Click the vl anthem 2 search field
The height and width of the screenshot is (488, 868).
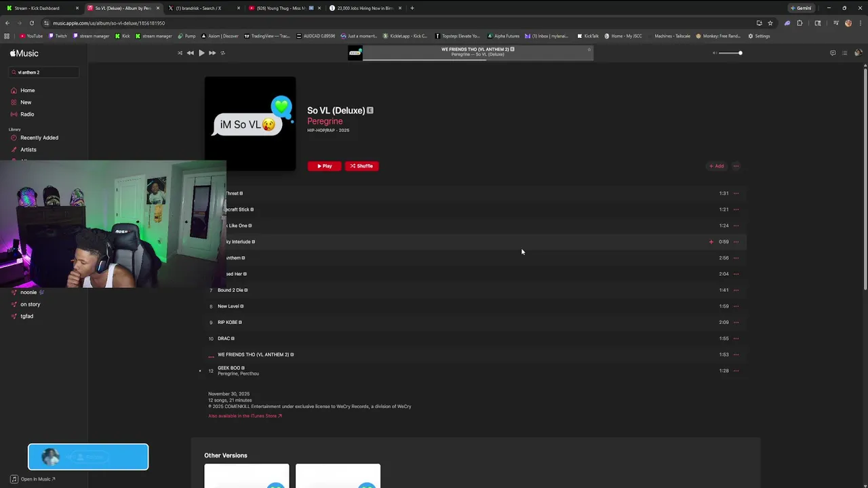click(45, 72)
